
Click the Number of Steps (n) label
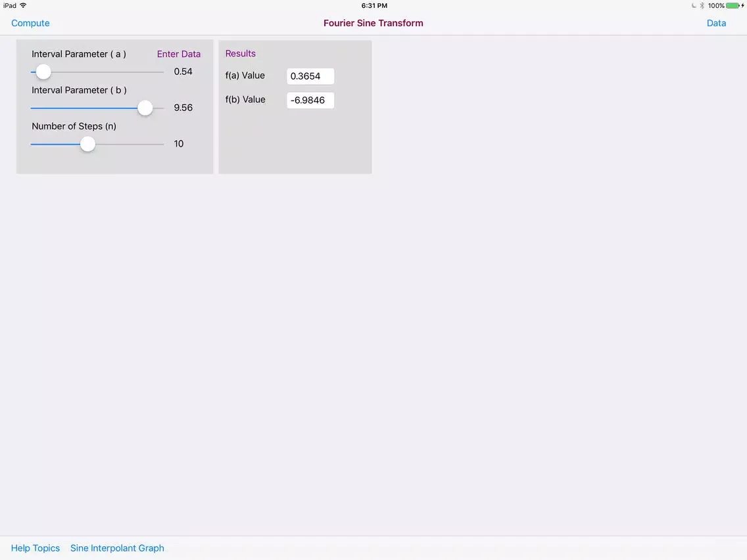click(74, 126)
